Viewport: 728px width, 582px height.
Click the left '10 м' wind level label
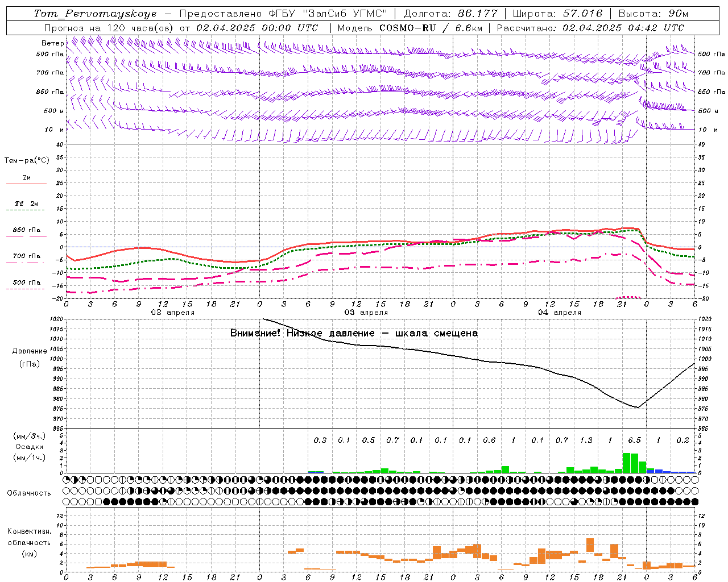click(x=55, y=130)
